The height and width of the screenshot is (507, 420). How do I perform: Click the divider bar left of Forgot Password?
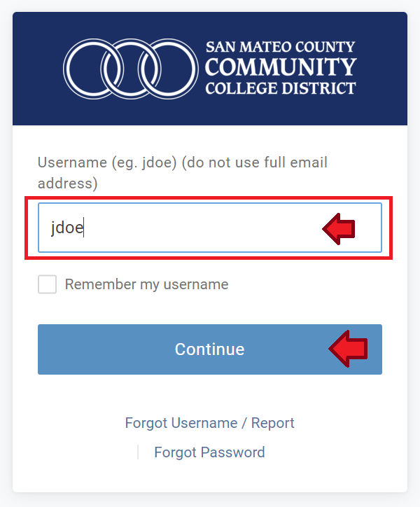138,452
